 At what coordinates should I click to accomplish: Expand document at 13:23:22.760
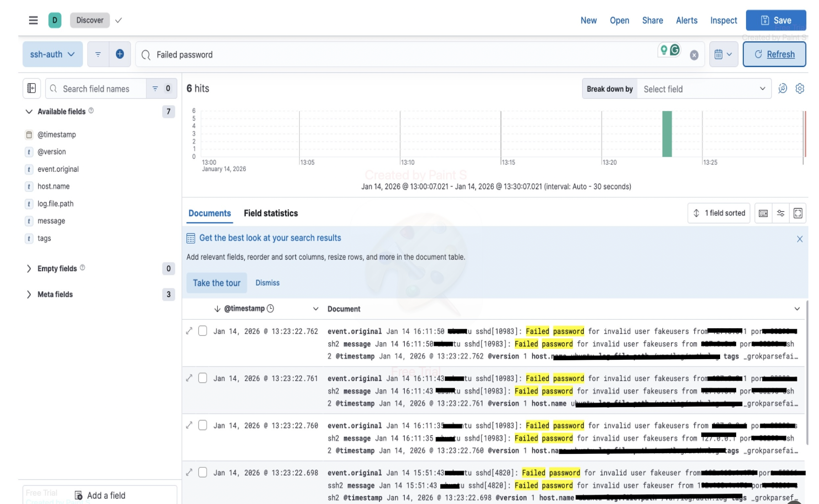[189, 425]
